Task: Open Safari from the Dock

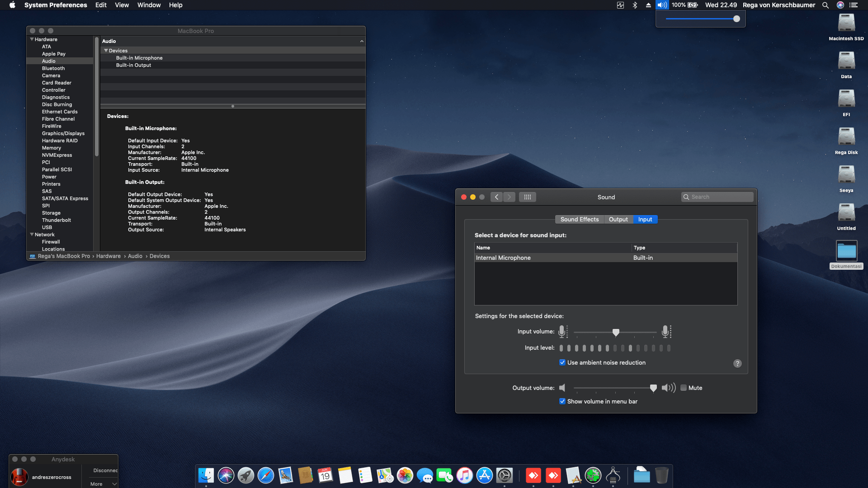Action: pos(265,475)
